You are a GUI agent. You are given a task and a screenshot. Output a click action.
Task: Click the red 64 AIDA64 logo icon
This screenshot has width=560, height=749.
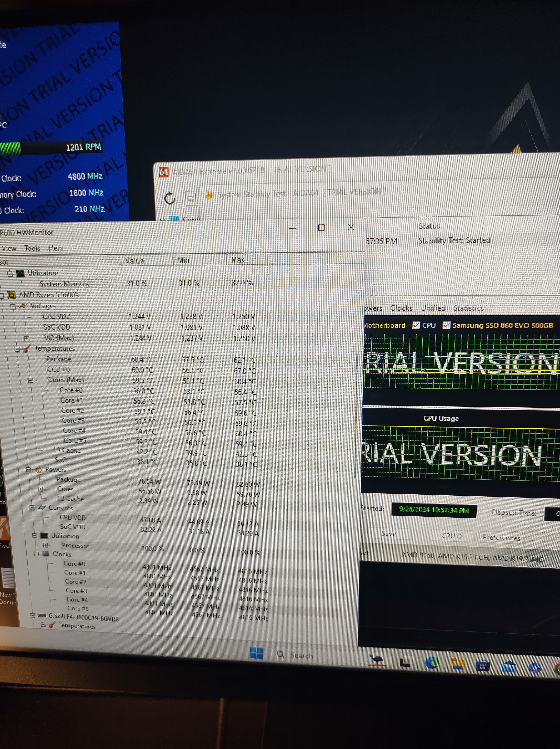click(164, 172)
